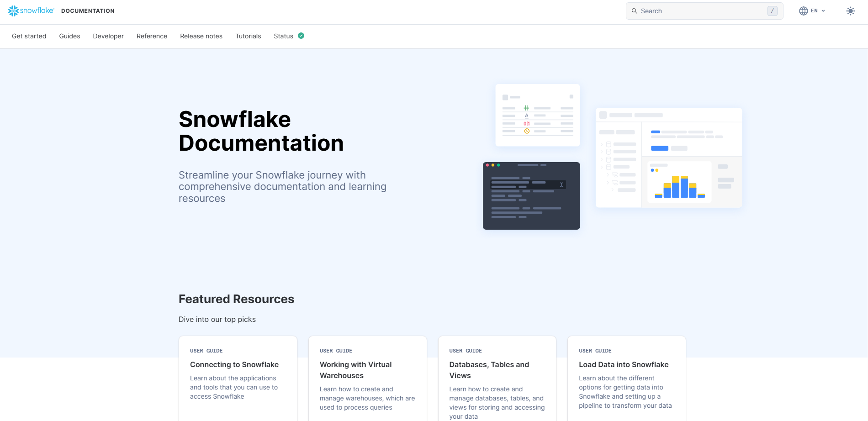The image size is (868, 421).
Task: Click USER GUIDE label above Connecting to Snowflake
Action: point(206,351)
